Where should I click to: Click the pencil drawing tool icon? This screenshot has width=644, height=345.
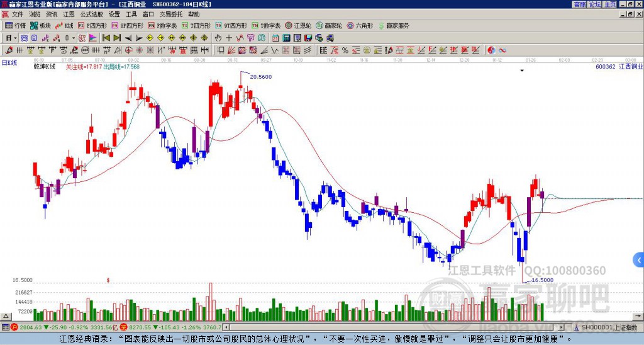(9, 50)
